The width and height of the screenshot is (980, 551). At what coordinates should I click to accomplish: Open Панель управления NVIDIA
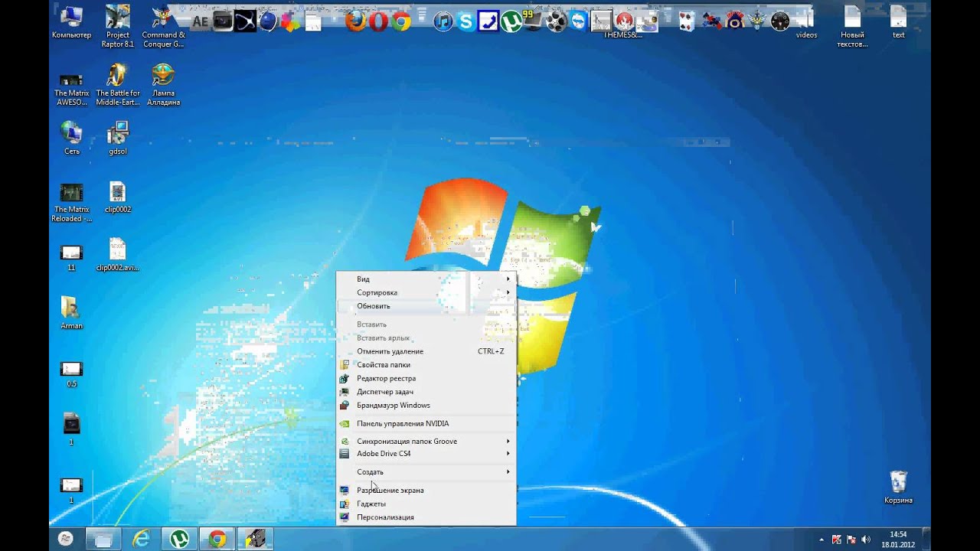pyautogui.click(x=426, y=423)
